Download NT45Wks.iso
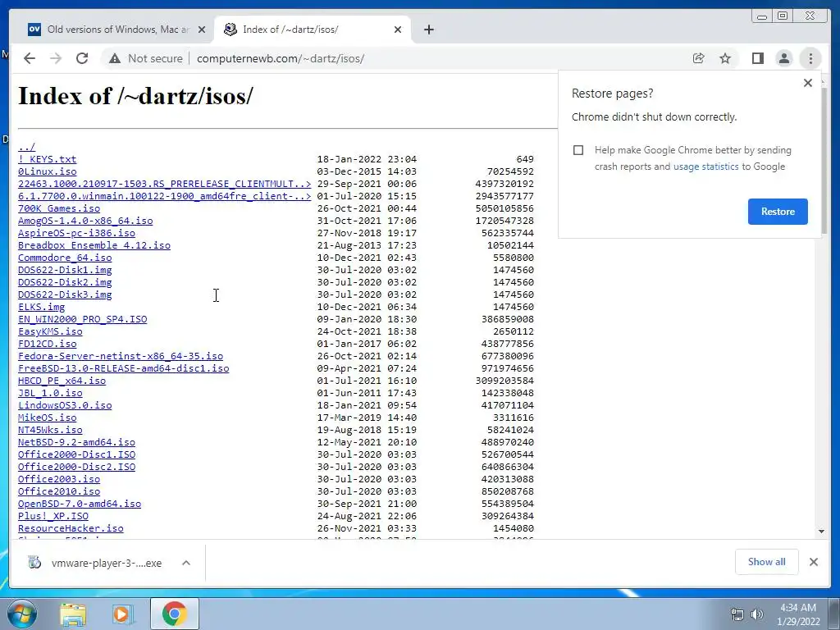The width and height of the screenshot is (840, 630). (50, 430)
